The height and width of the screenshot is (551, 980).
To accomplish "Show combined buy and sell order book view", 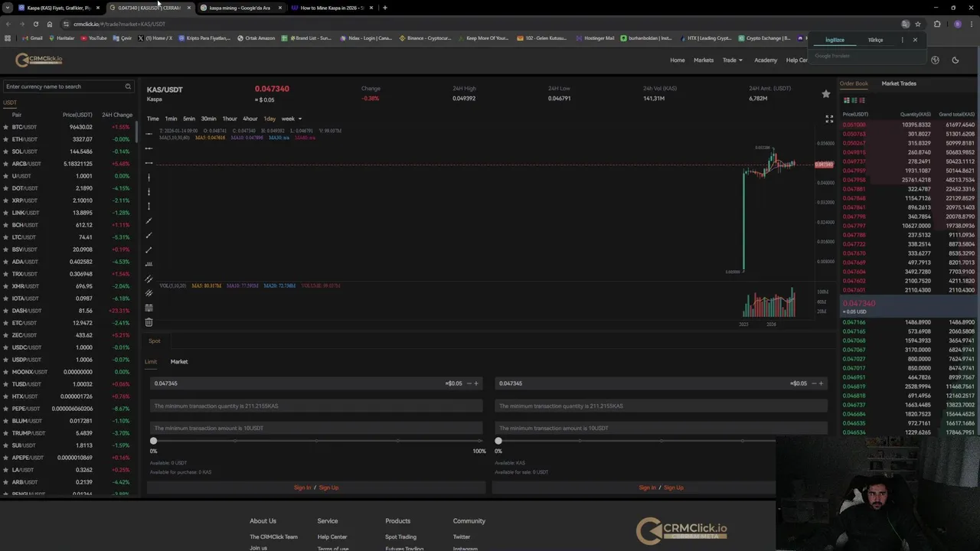I will [846, 100].
